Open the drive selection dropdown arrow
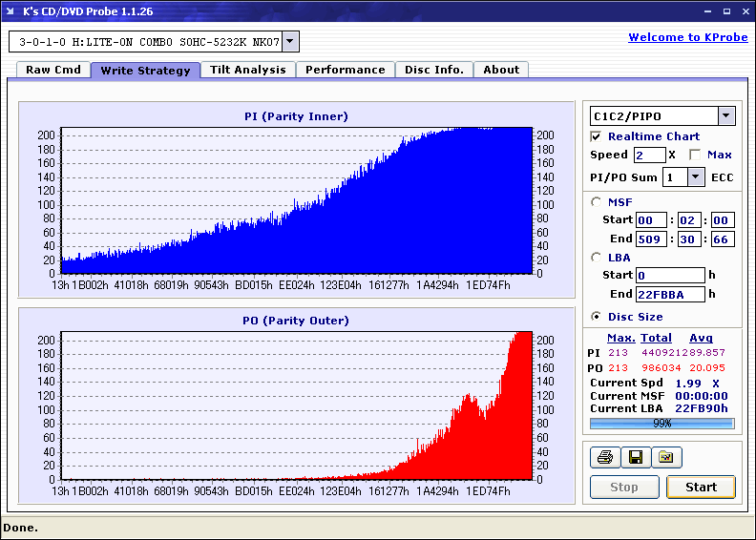The width and height of the screenshot is (756, 540). click(x=290, y=41)
